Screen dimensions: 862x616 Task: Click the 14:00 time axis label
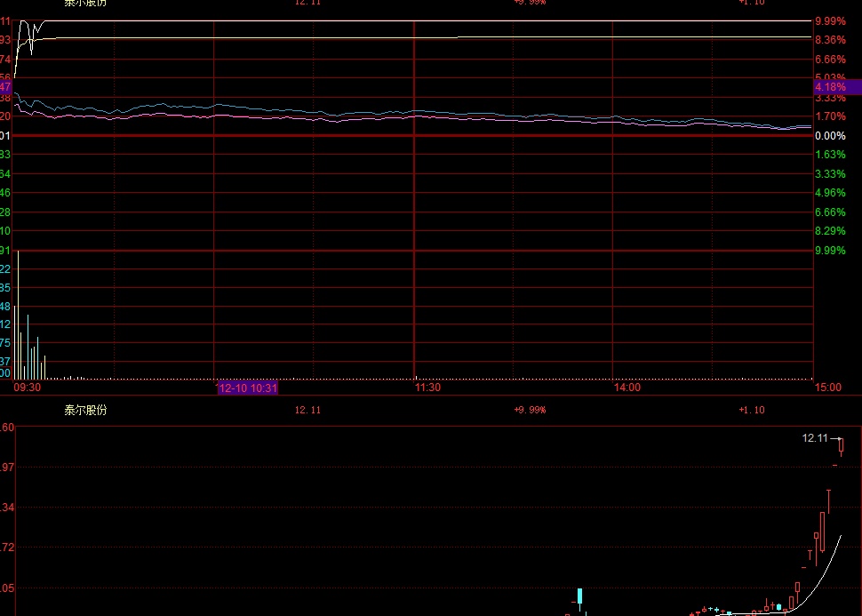click(627, 388)
